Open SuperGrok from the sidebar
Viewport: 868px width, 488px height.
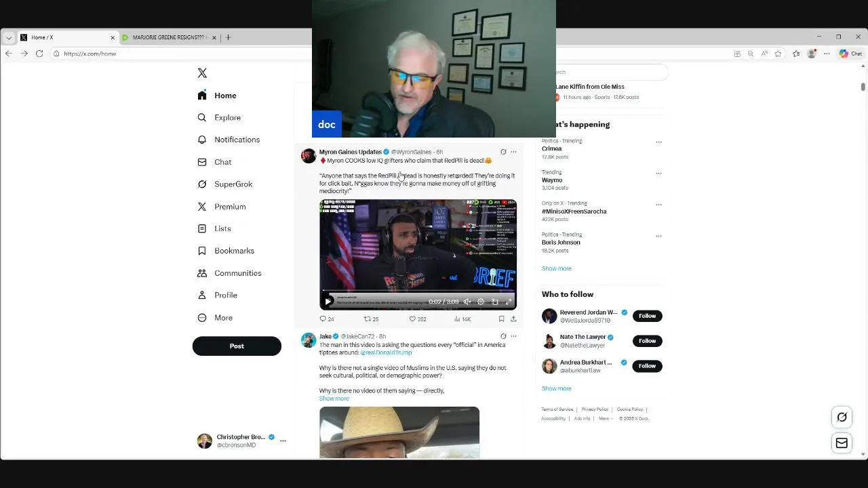click(224, 184)
